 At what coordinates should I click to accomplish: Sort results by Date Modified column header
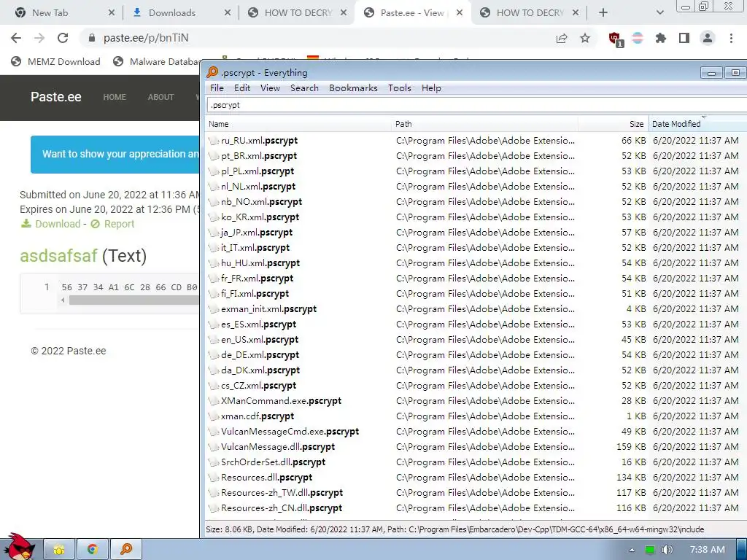(x=698, y=124)
